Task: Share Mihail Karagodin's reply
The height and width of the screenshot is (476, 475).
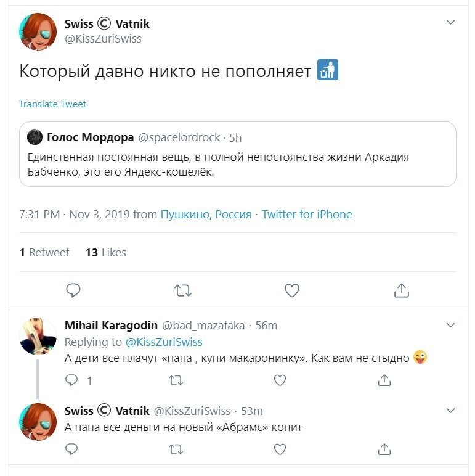Action: tap(384, 380)
